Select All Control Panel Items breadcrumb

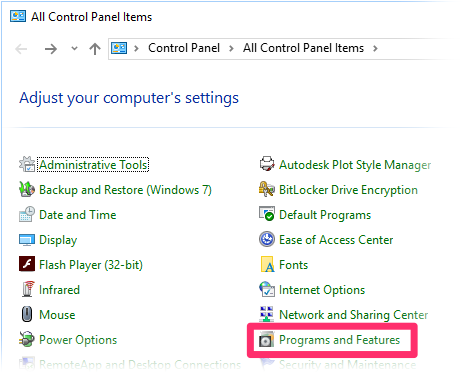pos(303,48)
